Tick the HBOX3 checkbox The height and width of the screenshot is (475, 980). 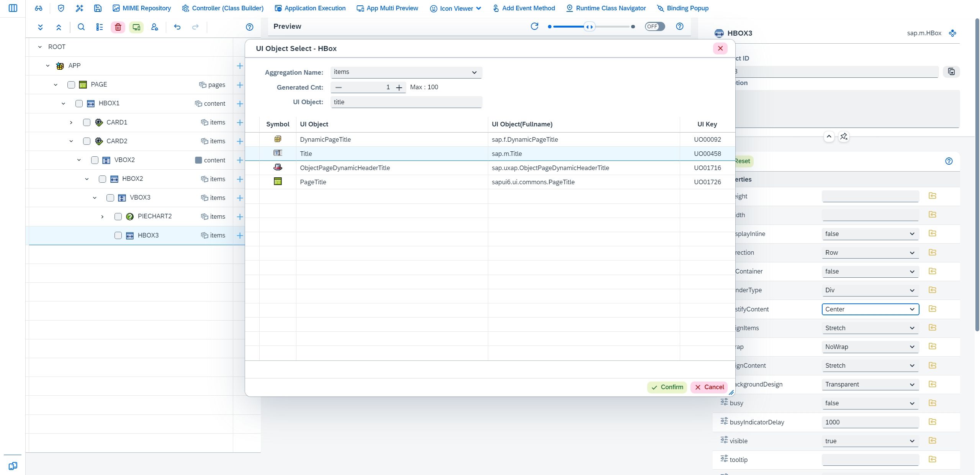pyautogui.click(x=118, y=235)
